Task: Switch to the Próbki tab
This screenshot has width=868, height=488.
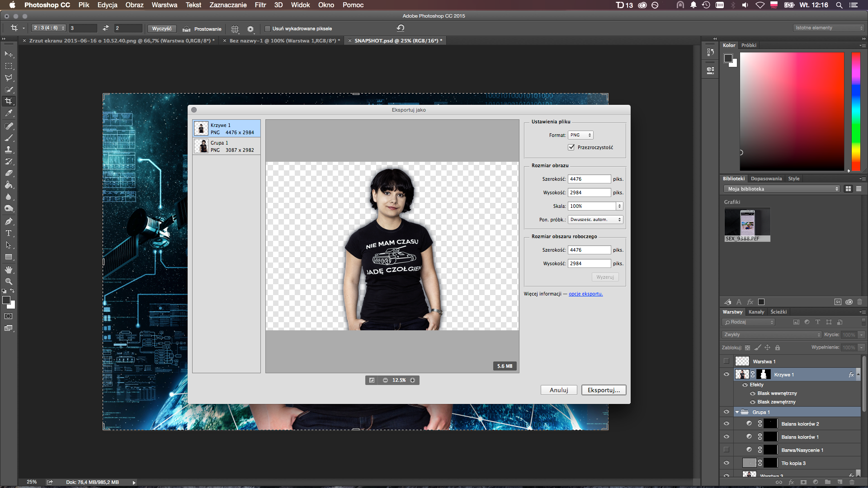Action: click(749, 45)
